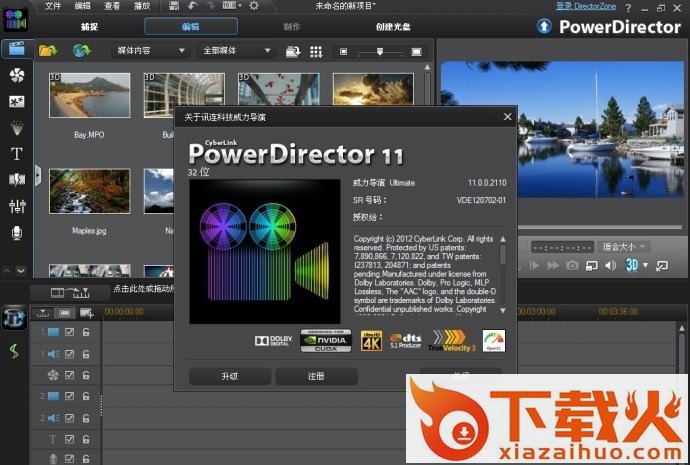The image size is (690, 465).
Task: Open the 播放 menu
Action: (x=142, y=6)
